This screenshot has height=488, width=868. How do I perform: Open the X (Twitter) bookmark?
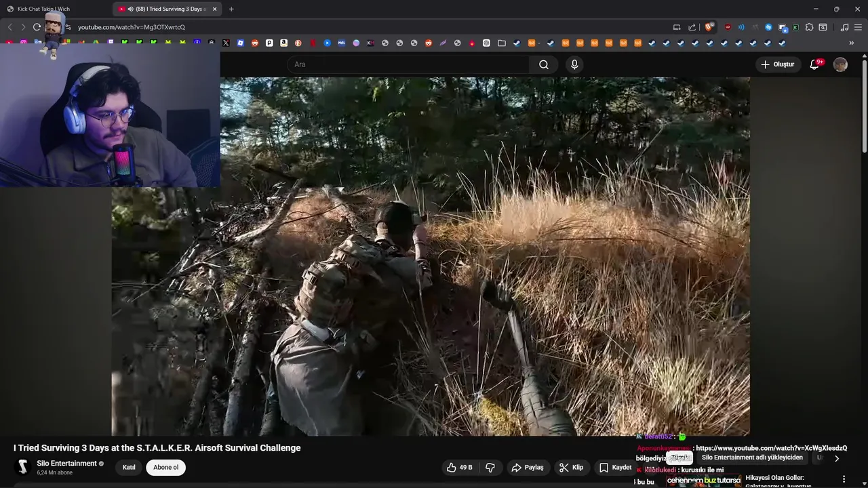(226, 43)
